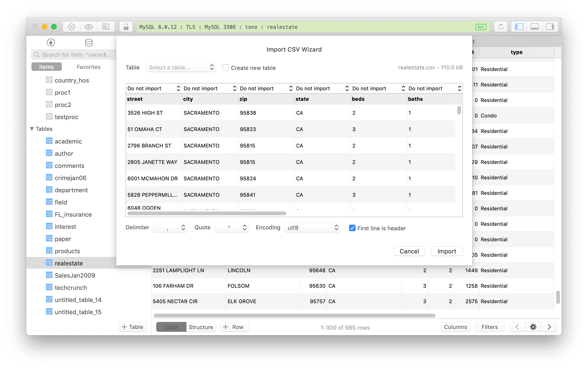Screen dimensions: 588x370
Task: Open the city column mapping dropdown
Action: (210, 88)
